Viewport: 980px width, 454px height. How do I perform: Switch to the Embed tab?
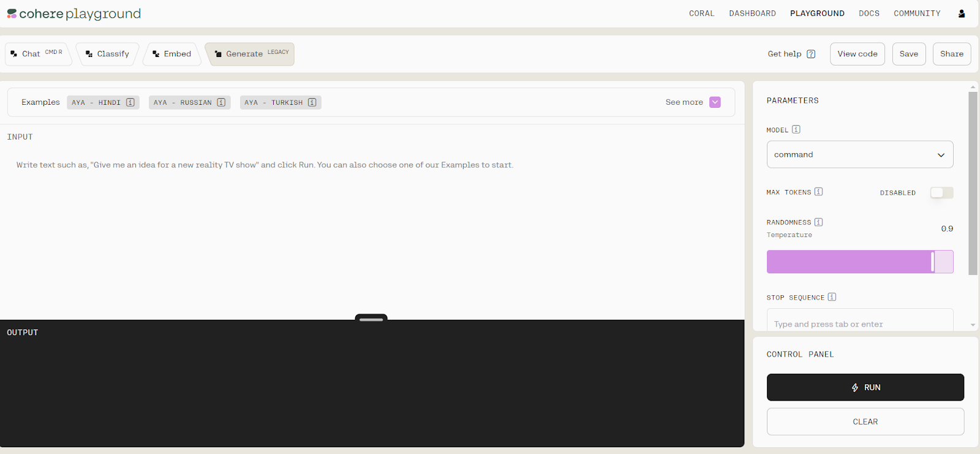click(172, 54)
